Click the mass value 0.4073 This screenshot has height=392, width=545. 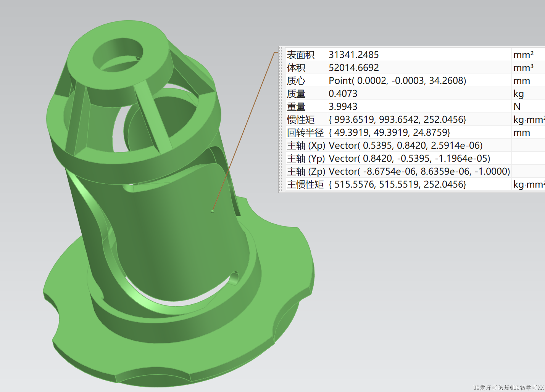tap(343, 94)
